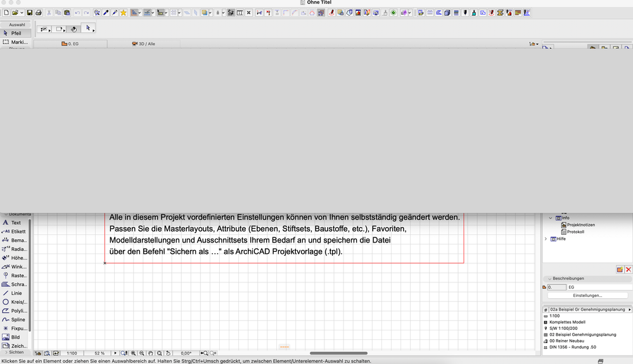Click the Einstellungen... button

[587, 296]
